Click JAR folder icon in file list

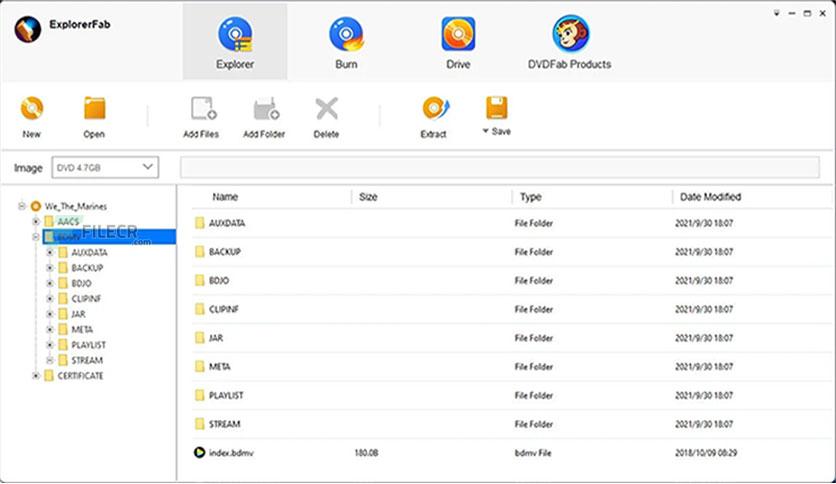point(199,338)
